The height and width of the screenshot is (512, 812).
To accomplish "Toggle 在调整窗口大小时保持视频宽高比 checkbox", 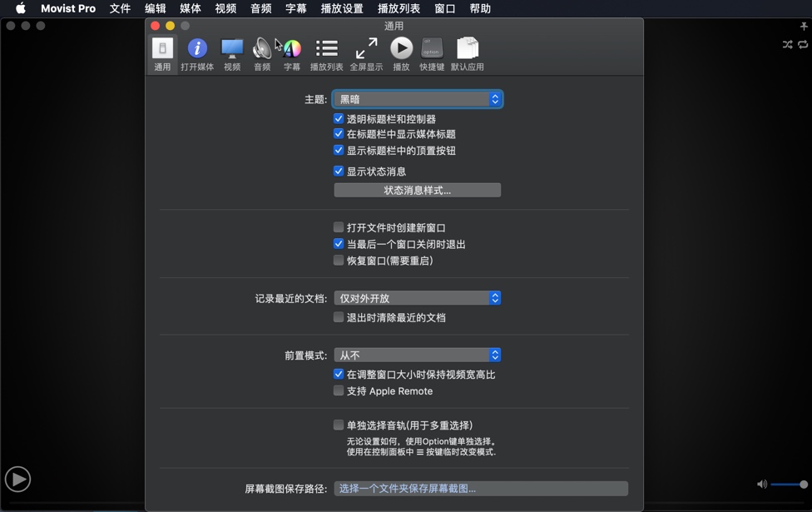I will (339, 374).
